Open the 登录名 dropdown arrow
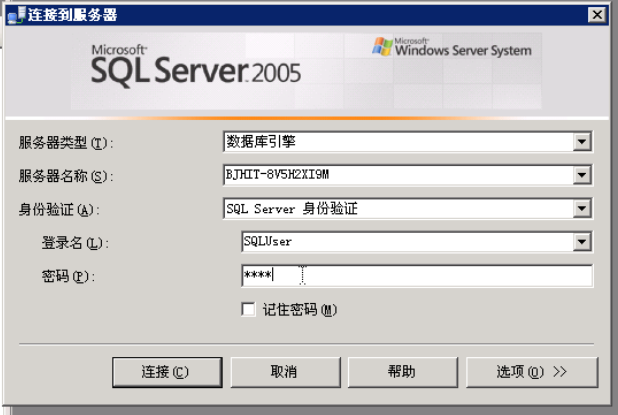Image resolution: width=618 pixels, height=415 pixels. 582,242
